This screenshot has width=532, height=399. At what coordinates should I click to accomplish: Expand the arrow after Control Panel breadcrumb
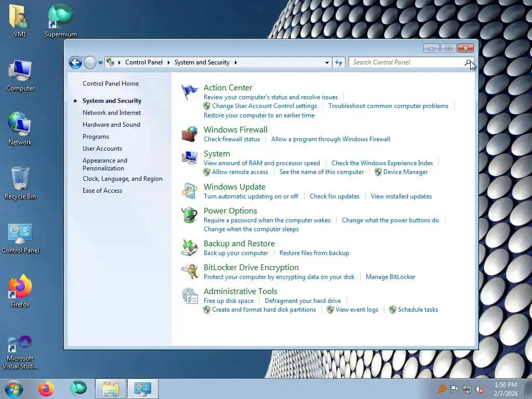(x=169, y=62)
